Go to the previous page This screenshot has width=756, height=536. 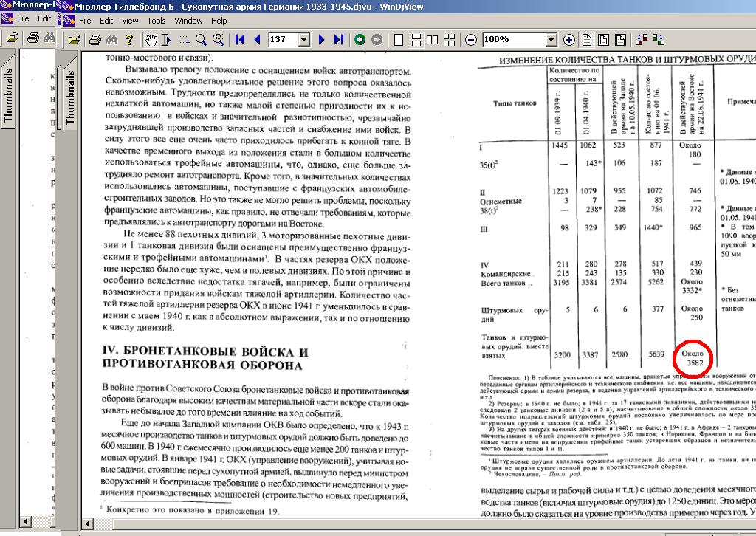[256, 39]
